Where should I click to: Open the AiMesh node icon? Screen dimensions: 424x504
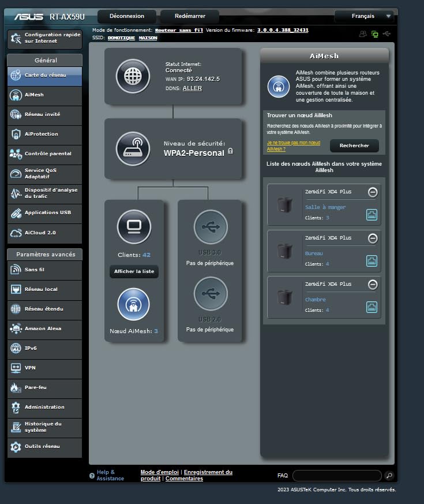click(134, 304)
